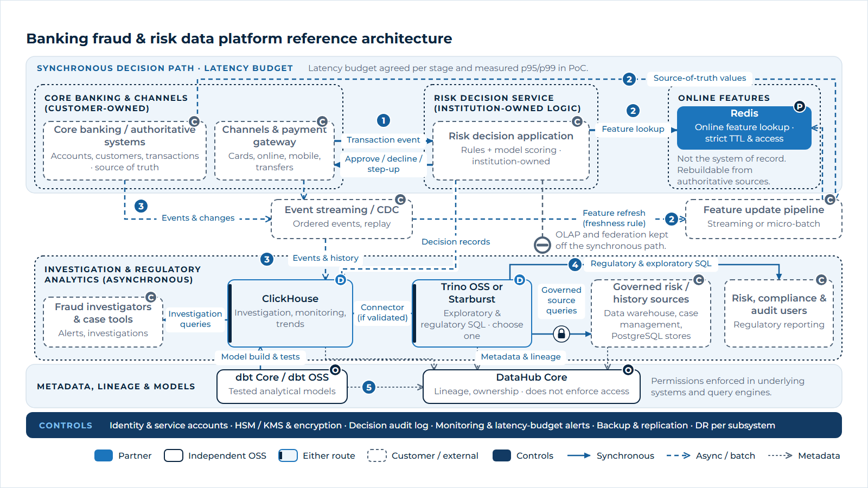The image size is (868, 488).
Task: Click the Independent OSS swatch in the legend
Action: (174, 455)
